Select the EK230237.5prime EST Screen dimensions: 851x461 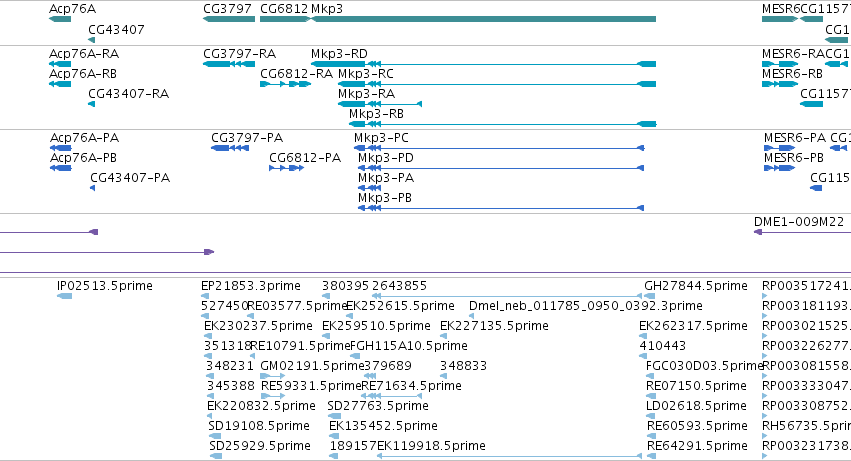[208, 336]
